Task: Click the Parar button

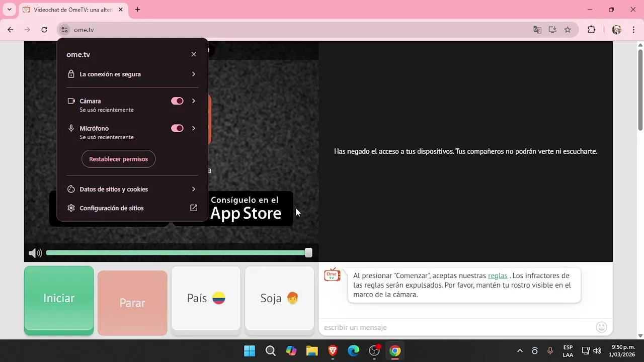Action: [x=132, y=303]
